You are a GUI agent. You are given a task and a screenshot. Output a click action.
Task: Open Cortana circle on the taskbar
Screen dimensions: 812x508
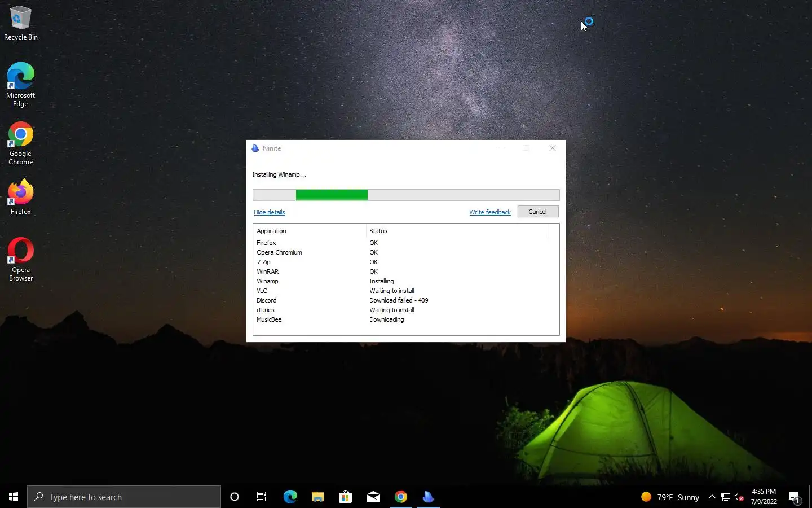click(x=235, y=497)
